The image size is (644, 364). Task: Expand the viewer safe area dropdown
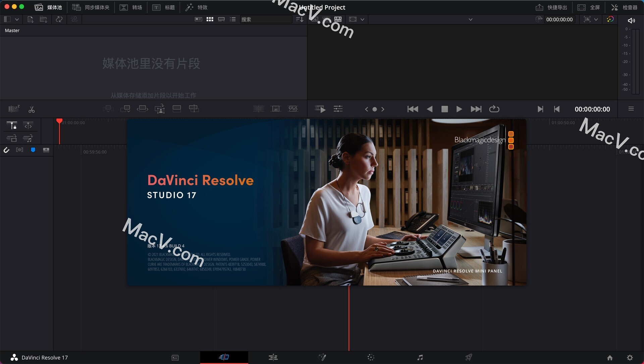pos(362,19)
